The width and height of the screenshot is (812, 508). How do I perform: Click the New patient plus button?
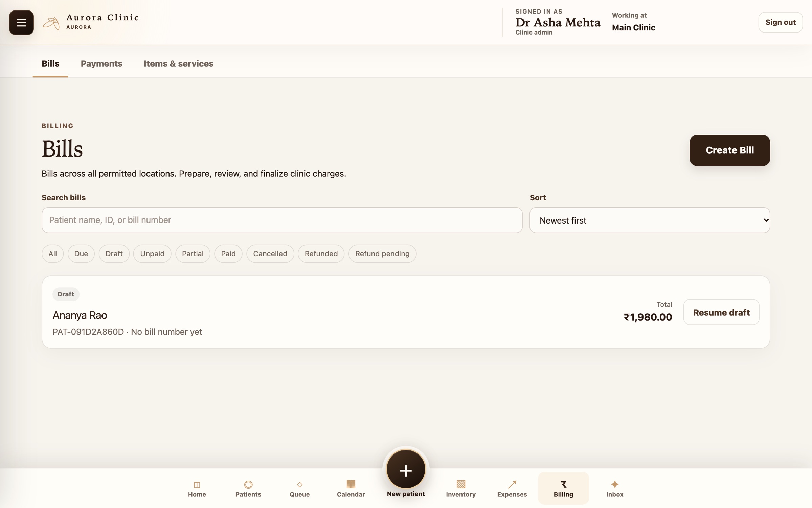coord(406,470)
